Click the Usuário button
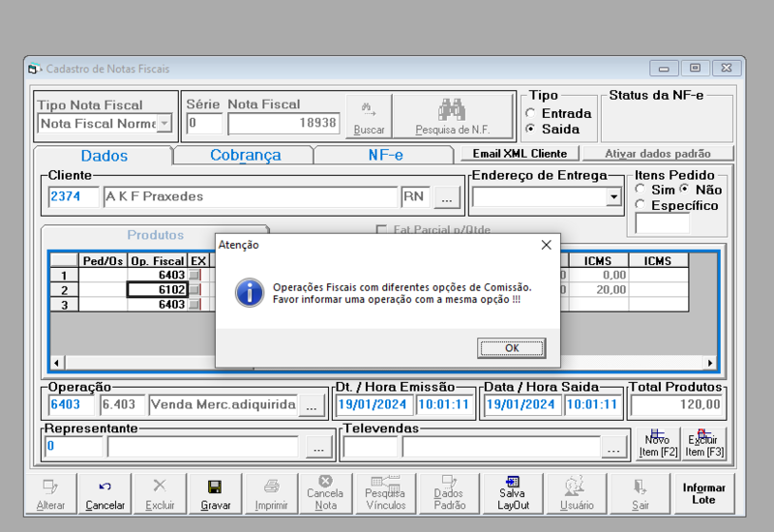Image resolution: width=774 pixels, height=532 pixels. pos(576,494)
